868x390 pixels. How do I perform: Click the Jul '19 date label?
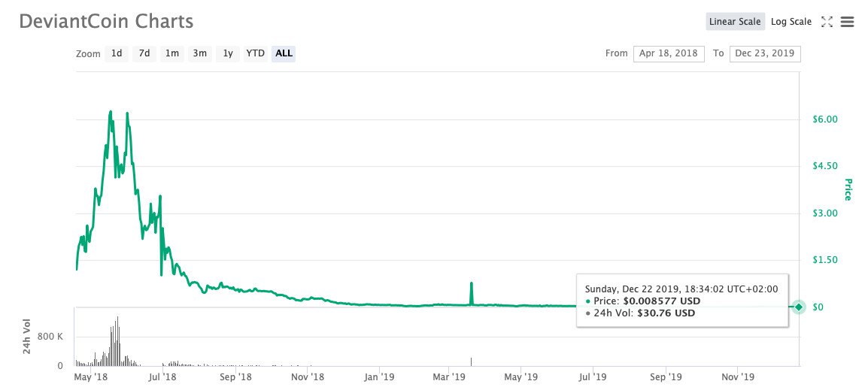click(x=593, y=378)
